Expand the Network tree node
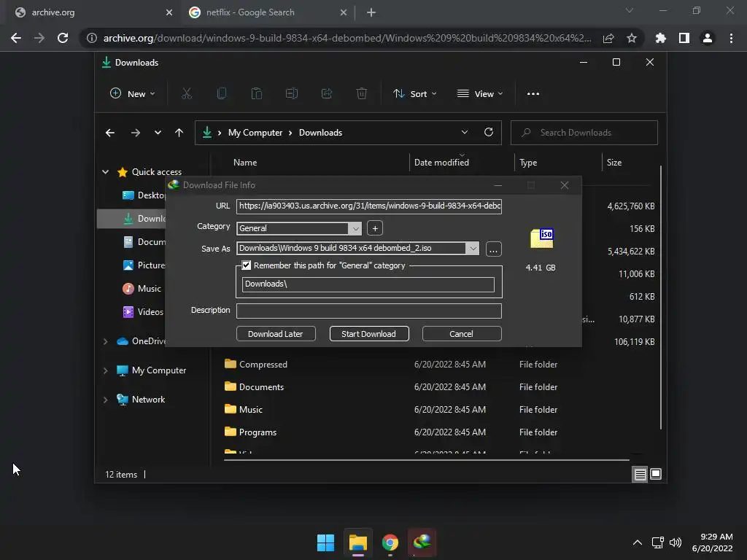 105,400
